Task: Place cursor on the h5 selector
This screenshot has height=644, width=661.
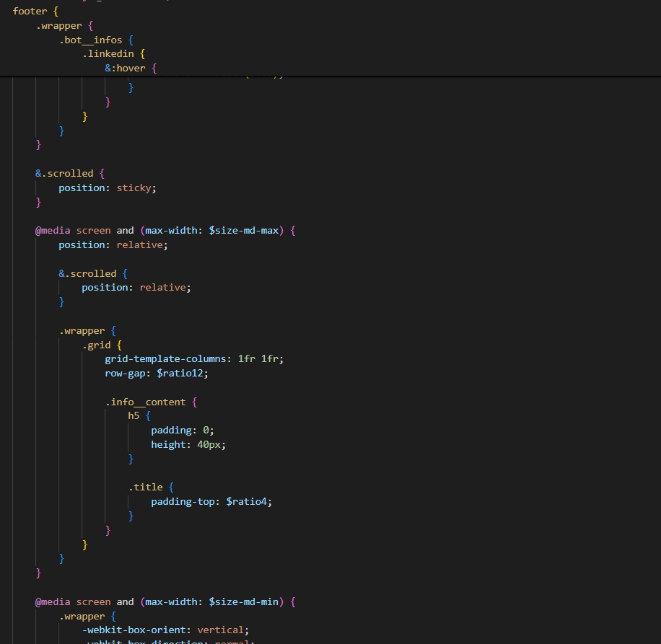Action: (x=133, y=416)
